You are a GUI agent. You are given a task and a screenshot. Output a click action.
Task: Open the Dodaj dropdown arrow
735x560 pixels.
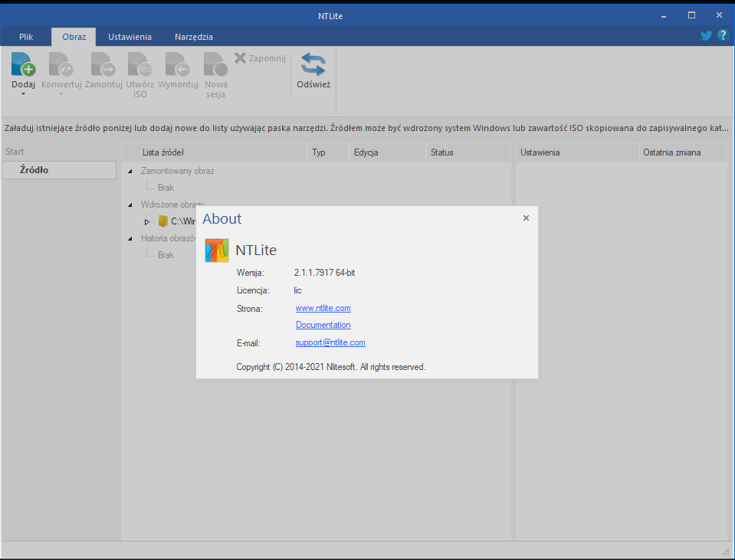24,94
